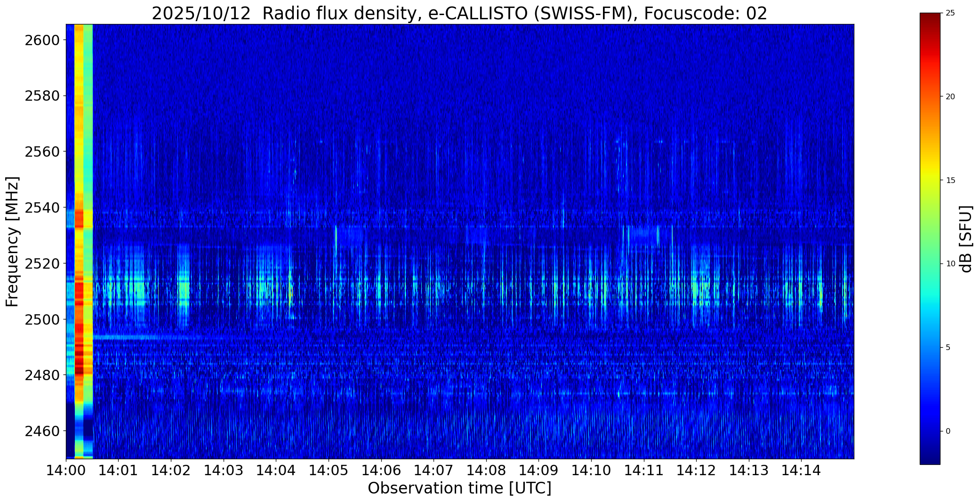980x502 pixels.
Task: Click the colorbar tick label 10
Action: tap(950, 264)
